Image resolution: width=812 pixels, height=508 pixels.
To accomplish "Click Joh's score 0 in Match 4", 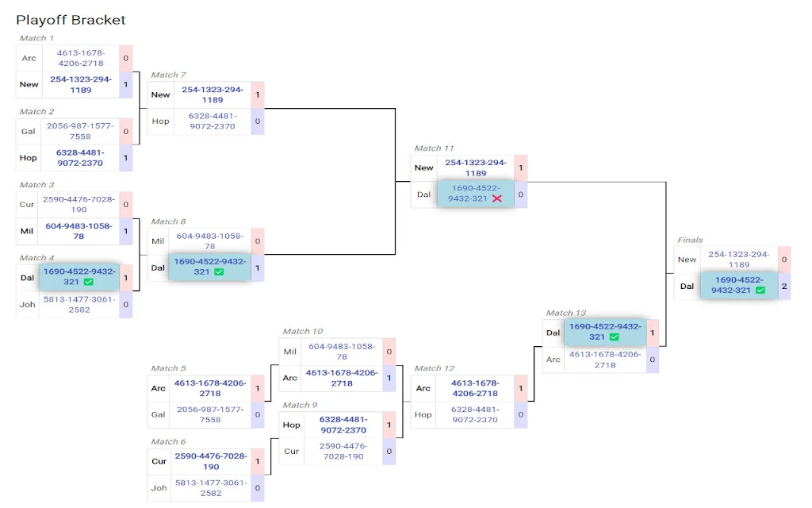I will (126, 304).
